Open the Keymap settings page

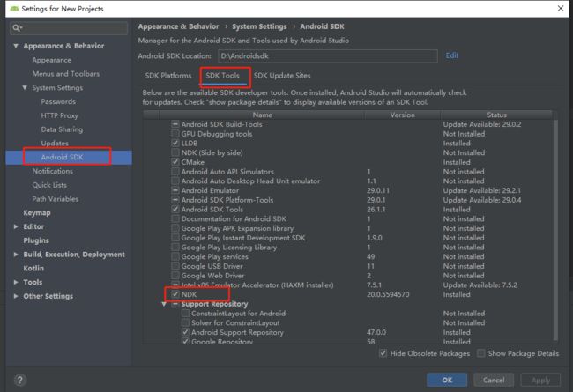37,212
